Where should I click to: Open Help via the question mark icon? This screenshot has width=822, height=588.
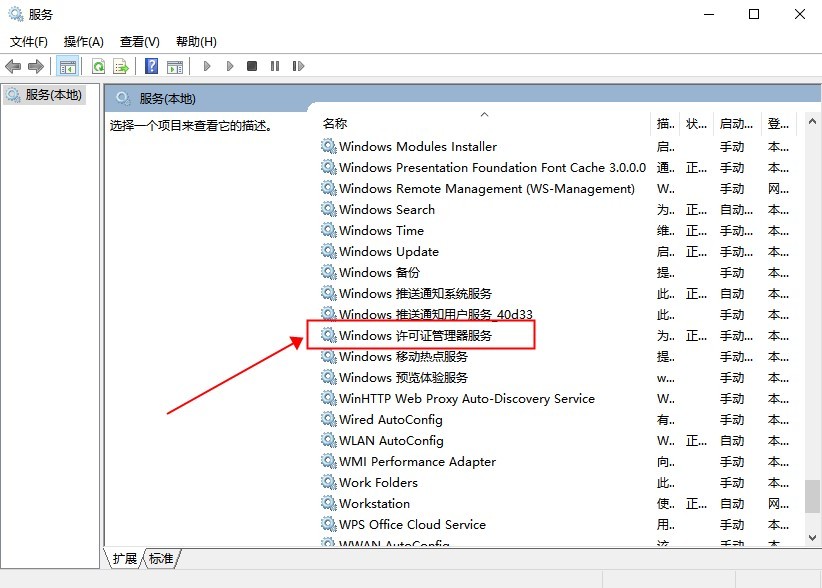[x=152, y=66]
